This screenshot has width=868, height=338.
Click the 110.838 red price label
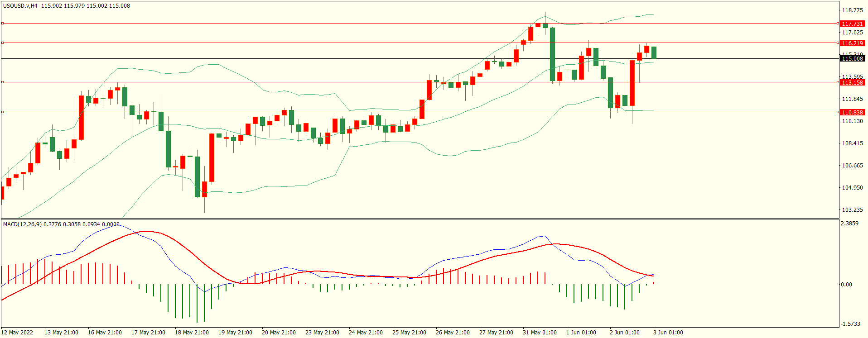pos(852,112)
